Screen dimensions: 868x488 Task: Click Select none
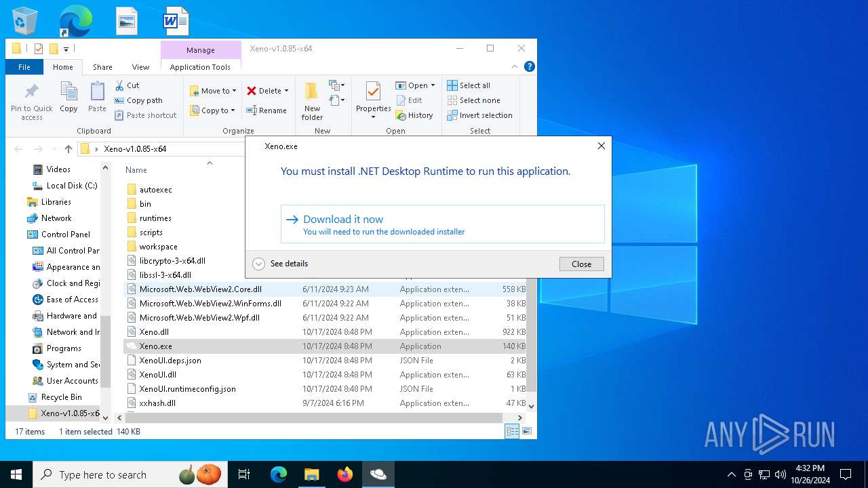tap(473, 100)
